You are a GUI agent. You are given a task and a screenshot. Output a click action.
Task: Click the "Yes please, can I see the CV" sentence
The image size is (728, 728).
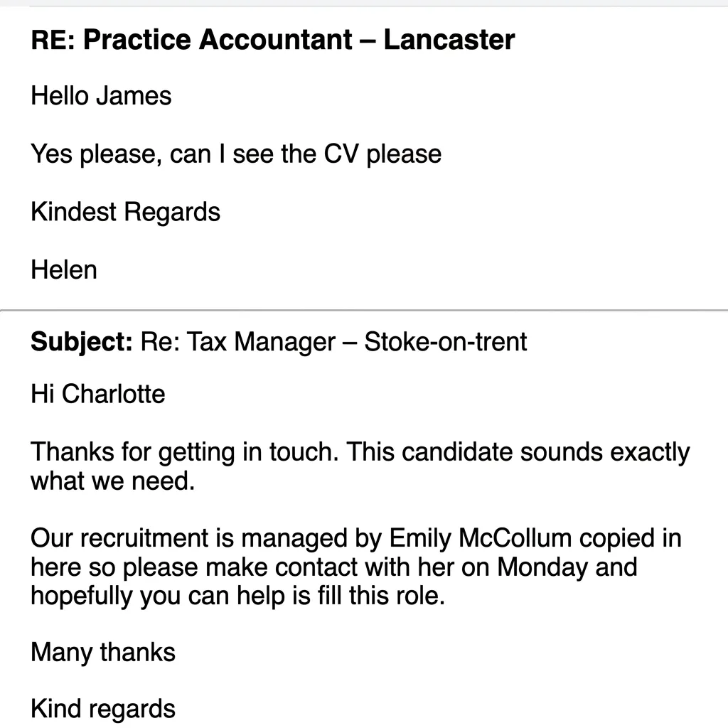coord(236,154)
